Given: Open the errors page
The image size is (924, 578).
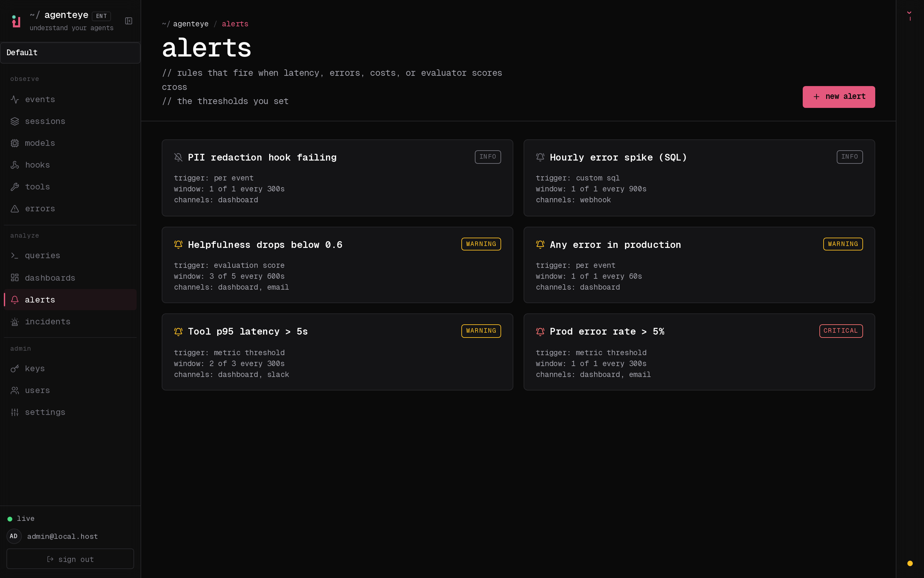Looking at the screenshot, I should point(70,209).
